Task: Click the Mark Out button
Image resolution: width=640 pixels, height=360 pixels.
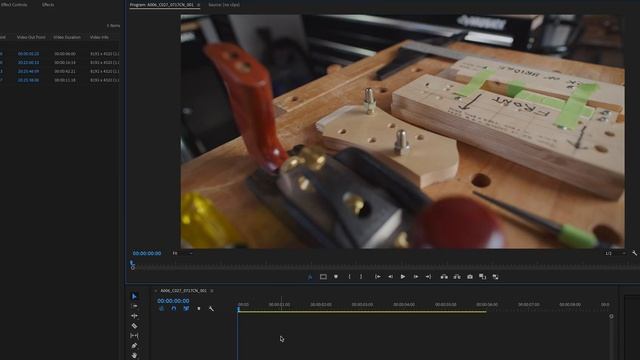Action: coord(361,277)
